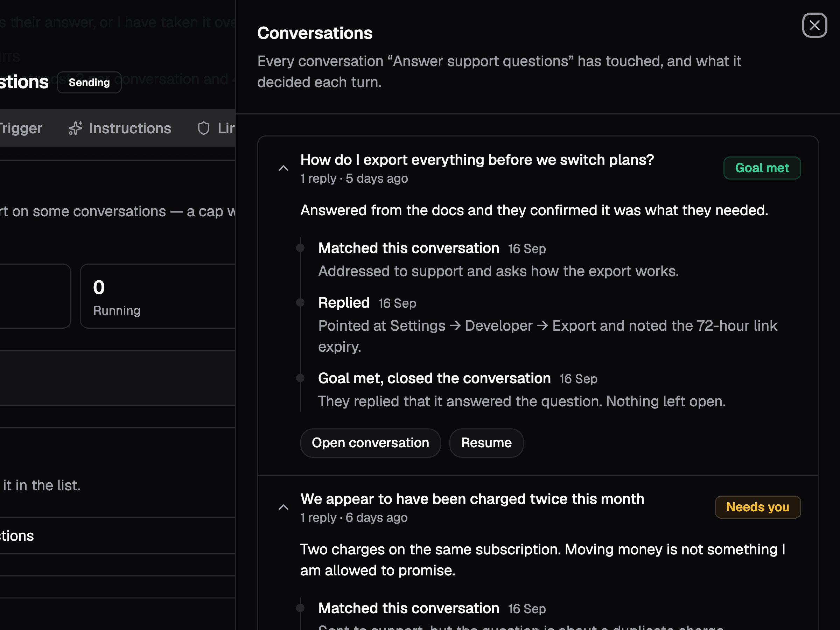Collapse the charged twice conversation
Viewport: 840px width, 630px height.
[x=283, y=507]
